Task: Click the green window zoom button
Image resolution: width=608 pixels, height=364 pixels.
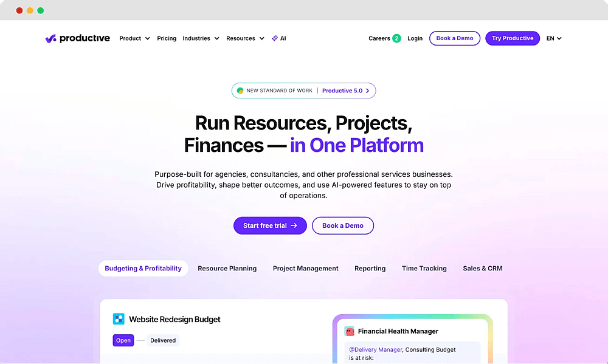Action: (40, 10)
